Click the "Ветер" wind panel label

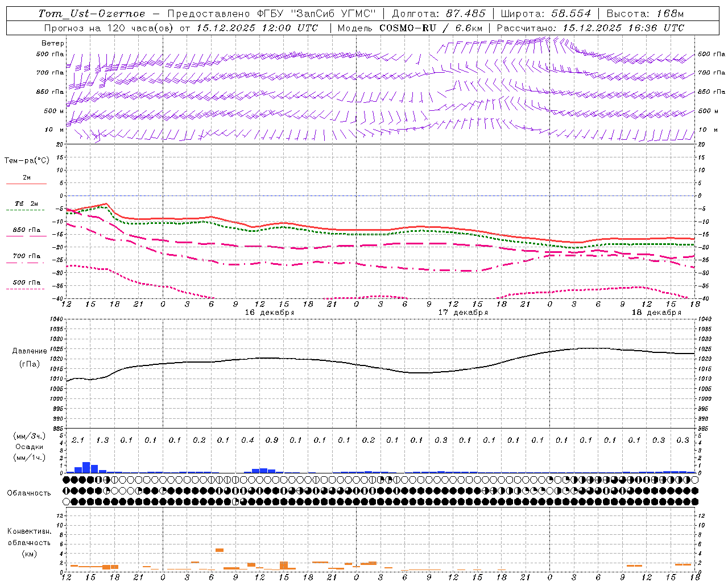pyautogui.click(x=53, y=43)
